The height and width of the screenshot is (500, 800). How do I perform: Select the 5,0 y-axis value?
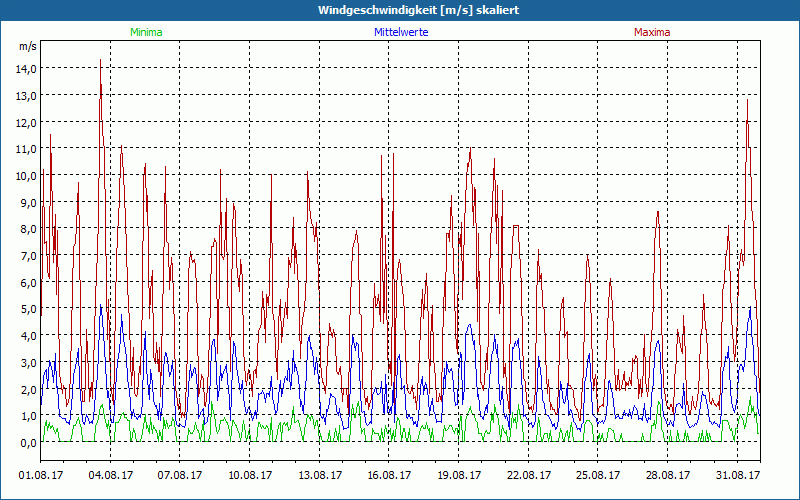point(28,309)
